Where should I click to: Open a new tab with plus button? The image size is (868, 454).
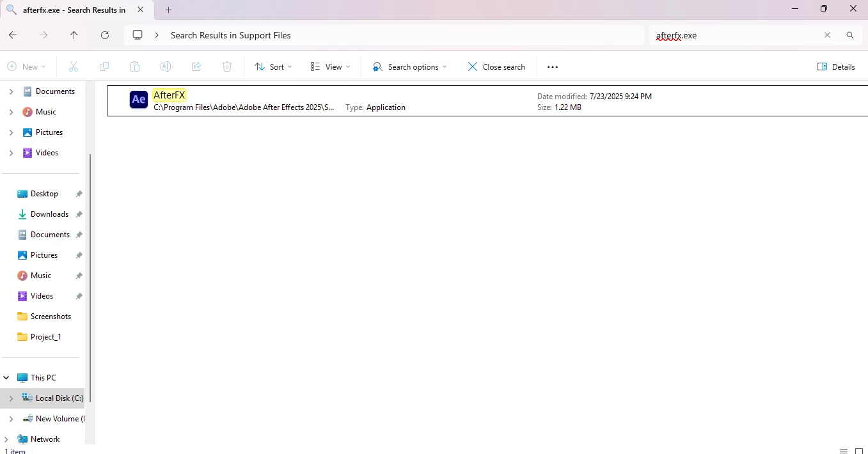[169, 10]
